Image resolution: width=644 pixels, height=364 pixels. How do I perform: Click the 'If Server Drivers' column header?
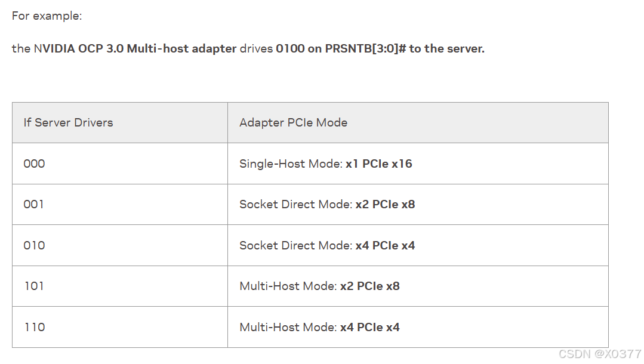pyautogui.click(x=120, y=123)
